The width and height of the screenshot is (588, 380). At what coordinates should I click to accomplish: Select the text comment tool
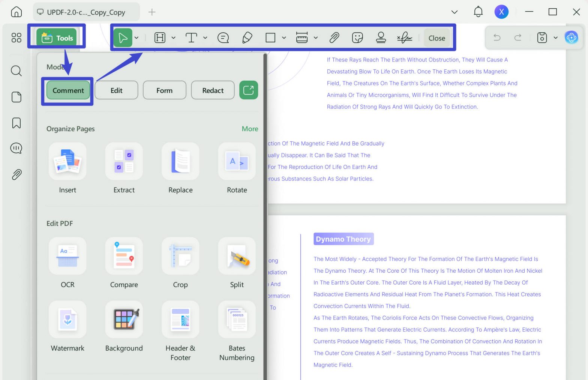click(x=191, y=38)
